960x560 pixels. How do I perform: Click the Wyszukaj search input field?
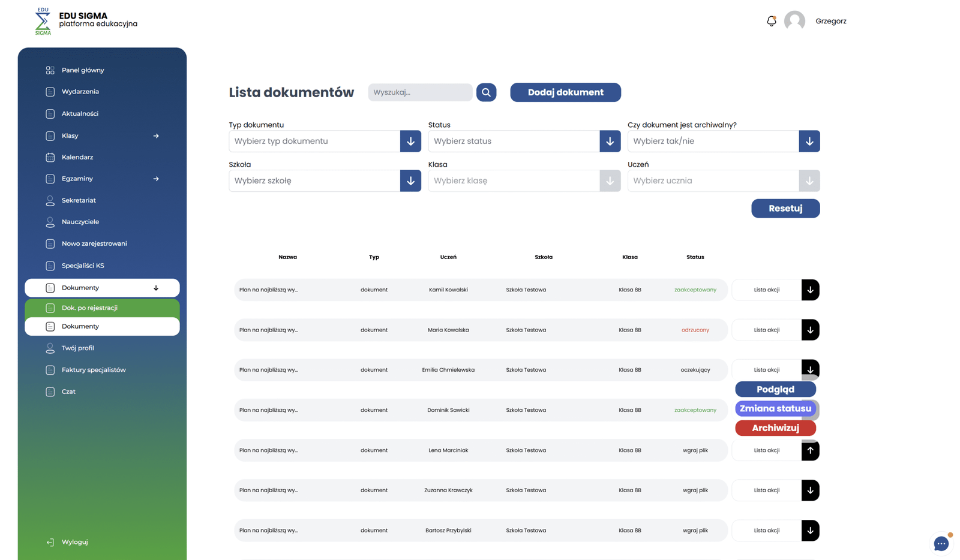coord(420,92)
